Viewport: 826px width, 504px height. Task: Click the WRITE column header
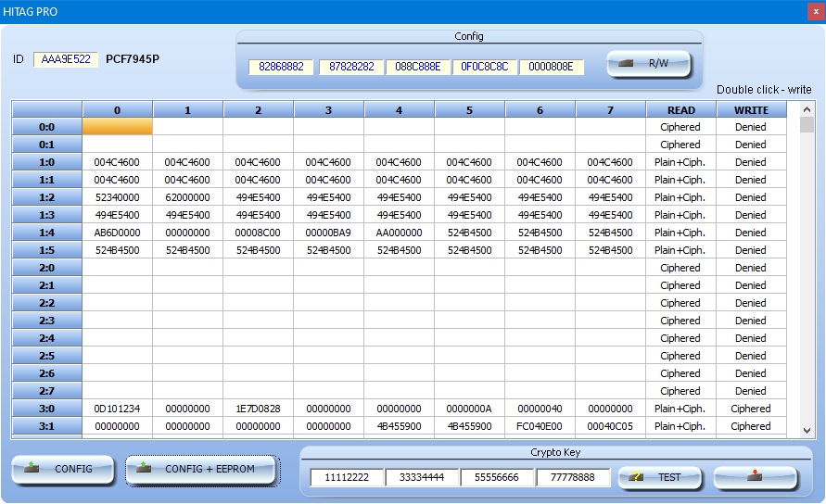click(751, 110)
